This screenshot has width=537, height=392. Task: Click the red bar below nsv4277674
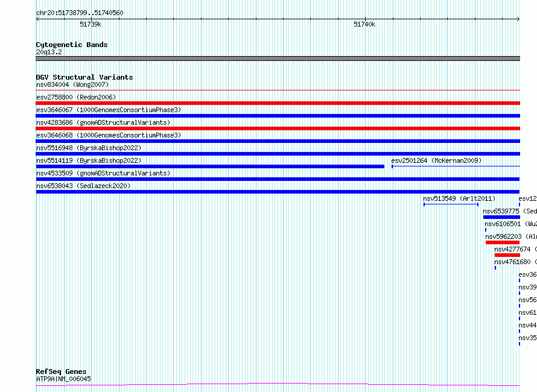[507, 255]
